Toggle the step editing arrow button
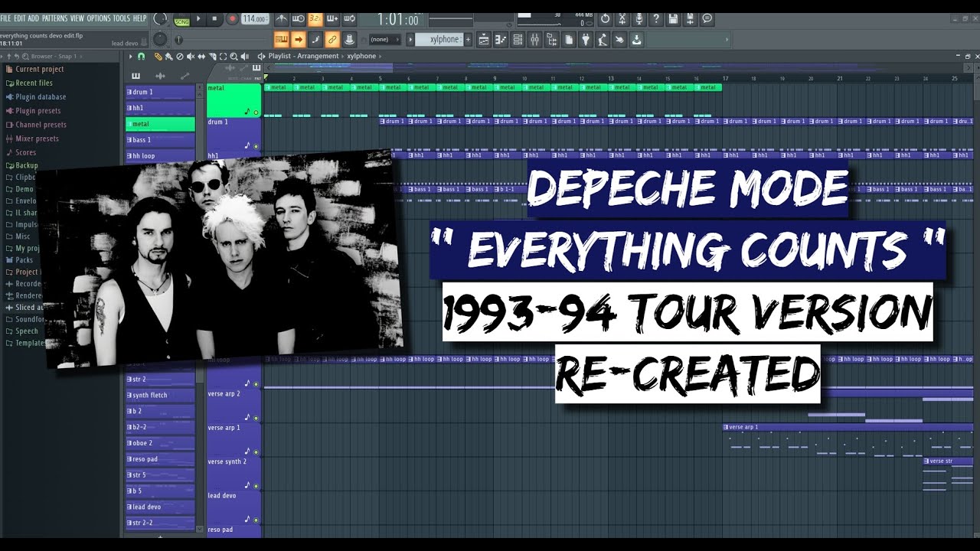This screenshot has width=980, height=551. 299,39
